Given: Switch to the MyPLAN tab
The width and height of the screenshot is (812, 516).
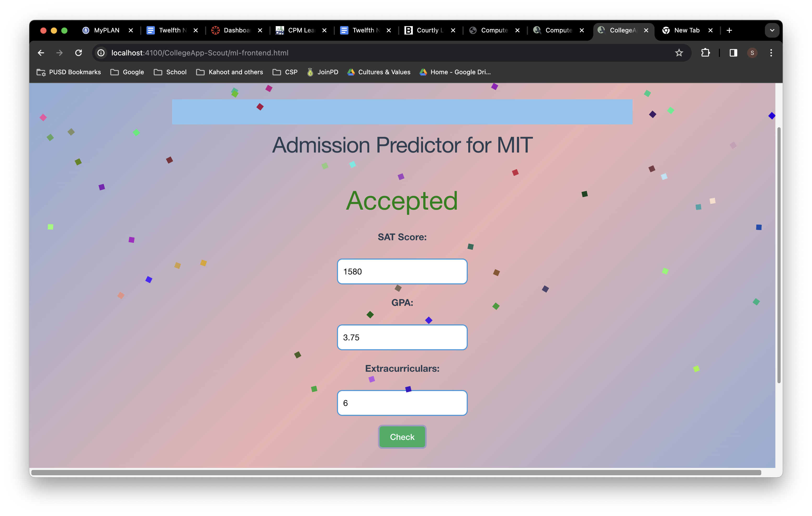Looking at the screenshot, I should tap(106, 30).
